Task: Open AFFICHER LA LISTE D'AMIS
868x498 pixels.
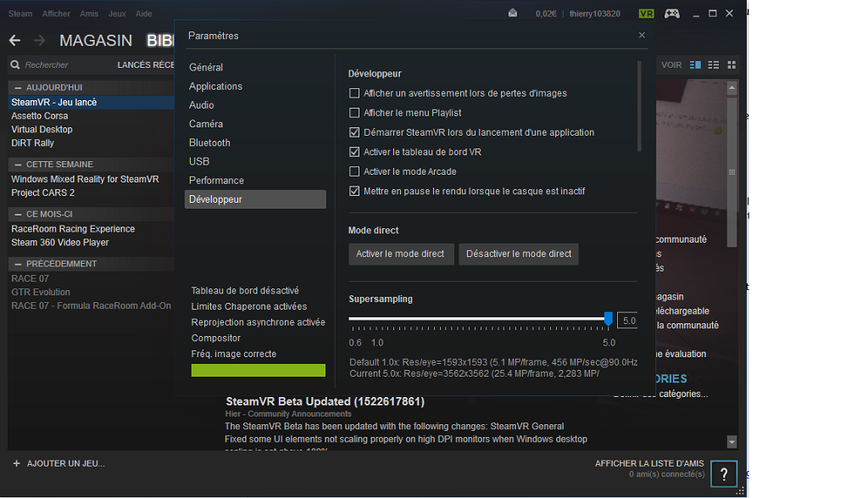Action: (x=649, y=463)
